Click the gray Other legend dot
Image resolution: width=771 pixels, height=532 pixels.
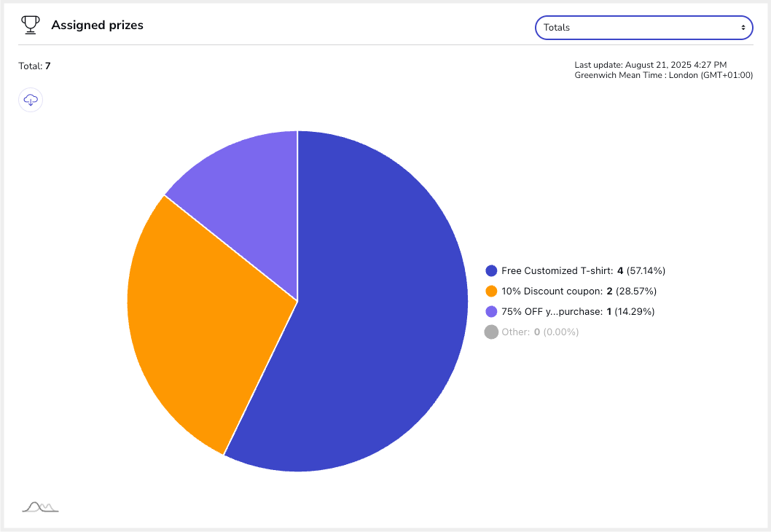coord(491,332)
